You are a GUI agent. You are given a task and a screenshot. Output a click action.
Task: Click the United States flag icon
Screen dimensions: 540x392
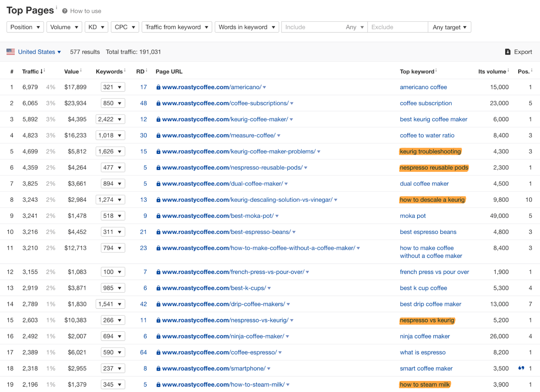point(10,52)
